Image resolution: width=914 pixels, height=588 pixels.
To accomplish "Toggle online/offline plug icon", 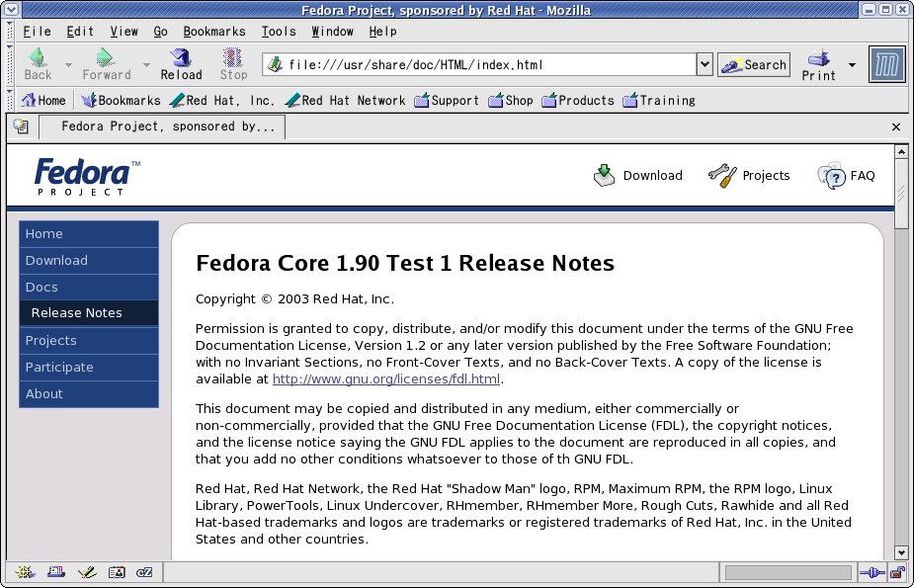I will (x=872, y=573).
